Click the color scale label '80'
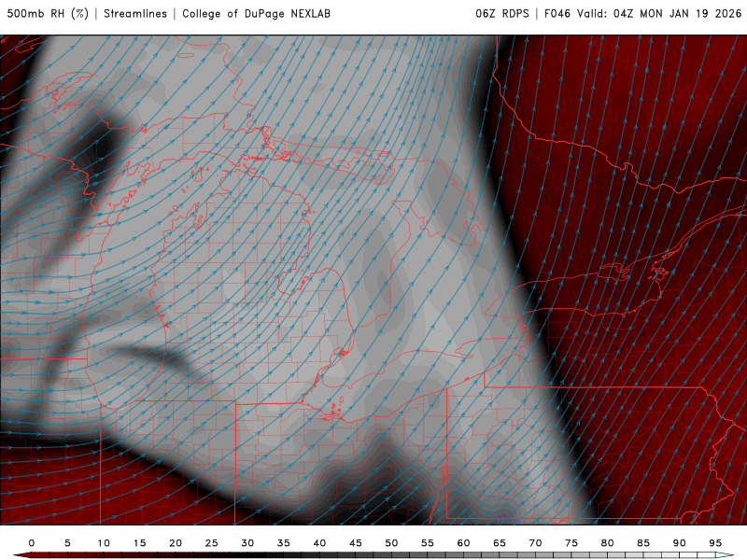747x560 pixels. tap(608, 543)
